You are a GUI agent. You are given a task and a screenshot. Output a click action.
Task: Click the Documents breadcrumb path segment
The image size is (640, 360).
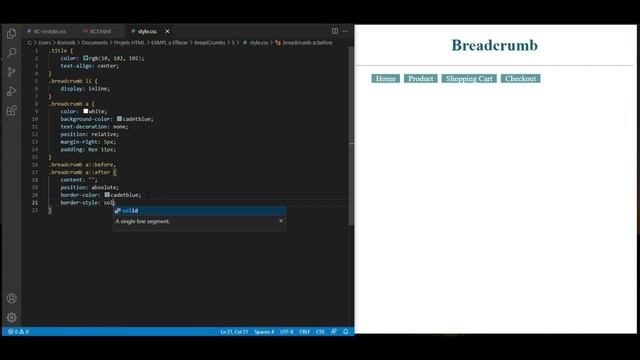coord(94,42)
